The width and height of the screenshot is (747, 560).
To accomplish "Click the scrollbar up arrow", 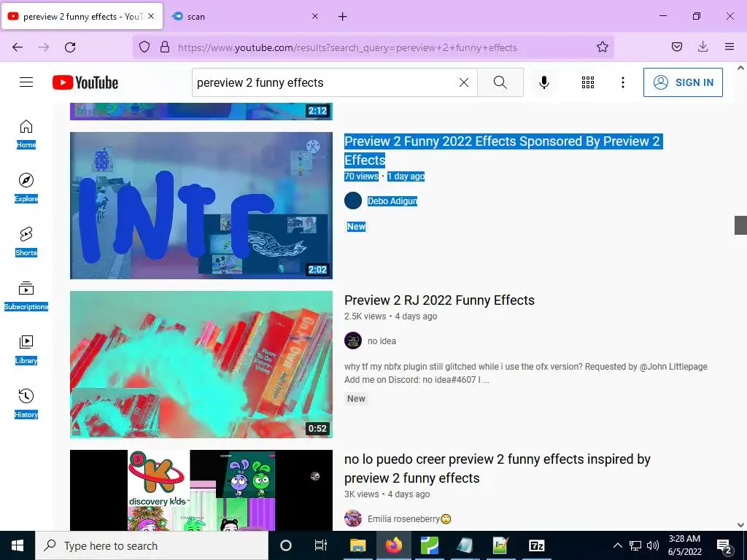I will point(740,68).
